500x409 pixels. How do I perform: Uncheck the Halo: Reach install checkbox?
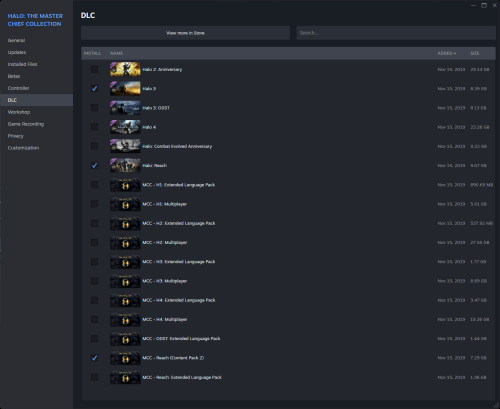(x=94, y=165)
